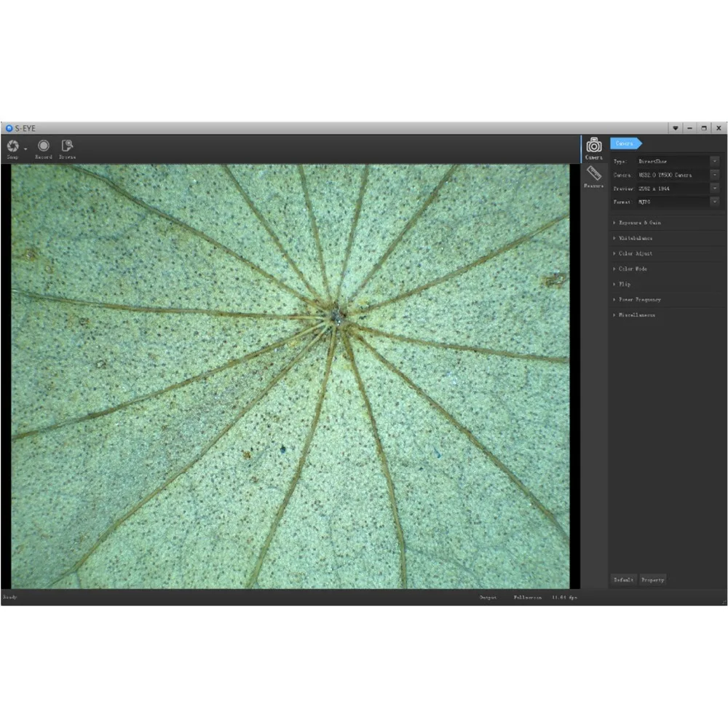The height and width of the screenshot is (728, 728).
Task: Close the S-EYE window
Action: point(719,128)
